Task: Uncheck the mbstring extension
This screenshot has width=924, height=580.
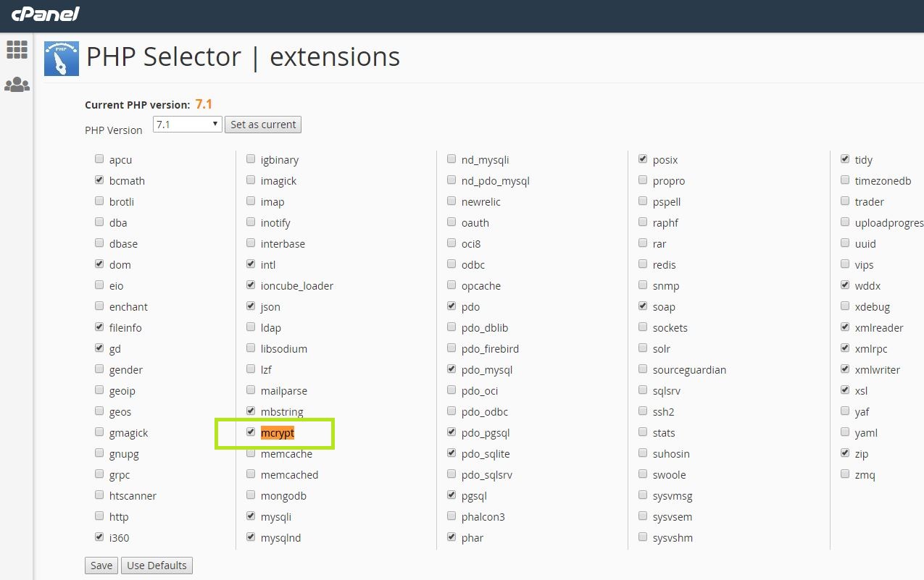Action: 251,411
